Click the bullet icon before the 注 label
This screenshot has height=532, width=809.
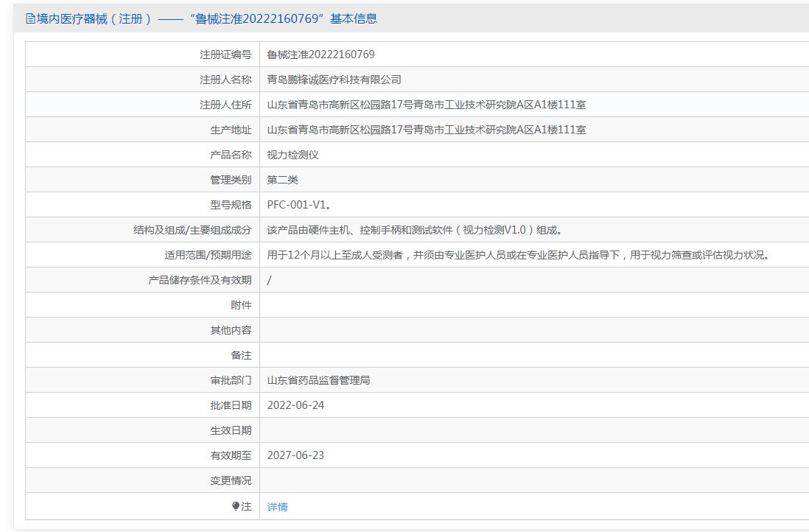(236, 506)
